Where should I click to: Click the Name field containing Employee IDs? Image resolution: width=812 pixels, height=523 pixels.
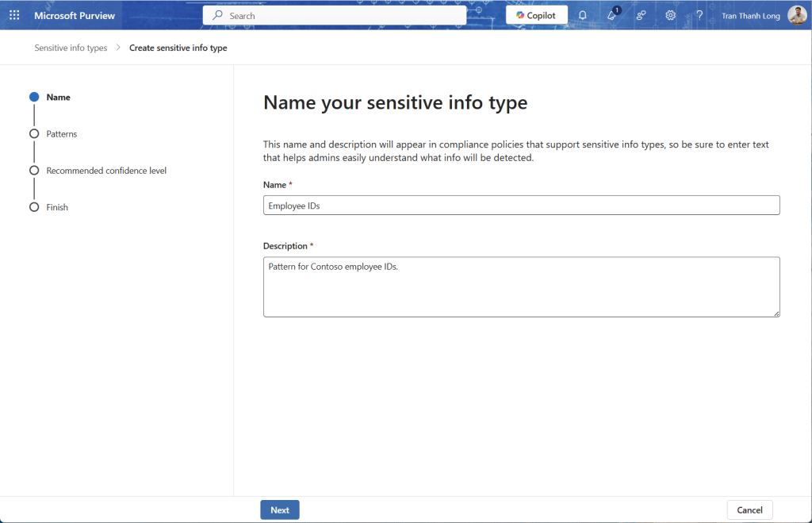(521, 206)
